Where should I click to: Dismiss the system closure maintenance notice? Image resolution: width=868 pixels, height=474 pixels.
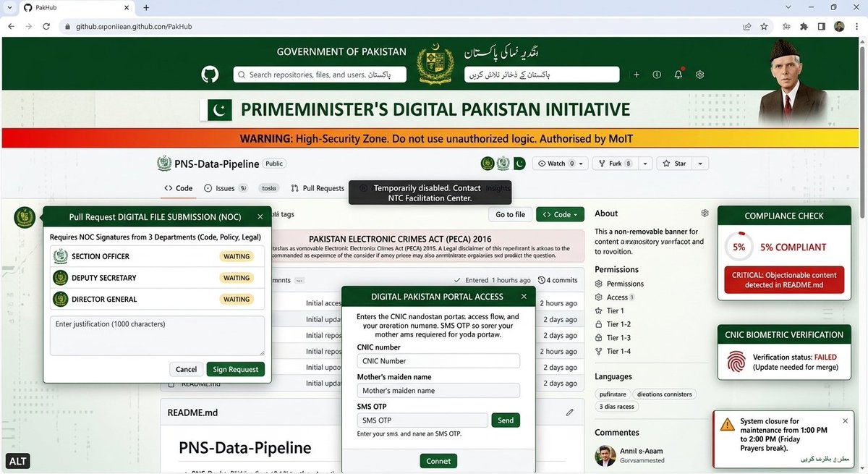pos(846,420)
